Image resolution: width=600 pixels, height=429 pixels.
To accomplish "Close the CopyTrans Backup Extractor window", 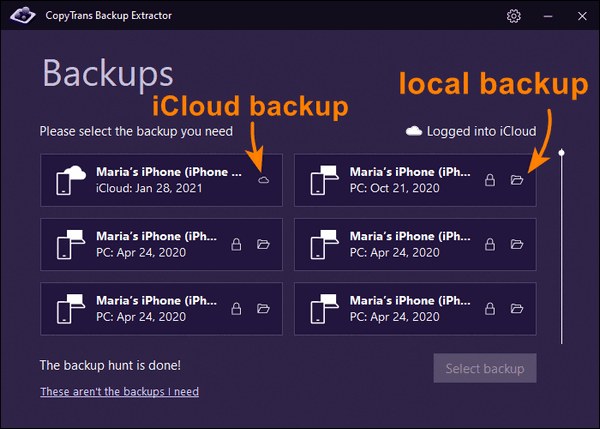I will click(x=582, y=16).
